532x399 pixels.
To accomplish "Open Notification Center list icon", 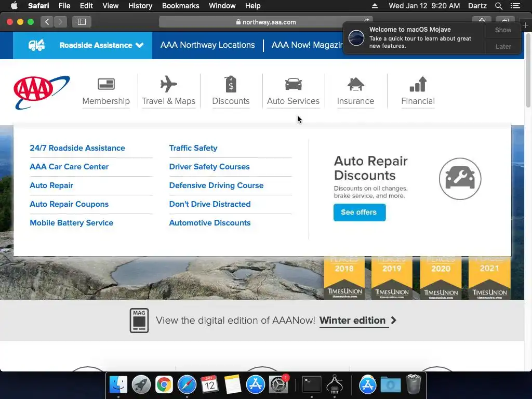I will tap(515, 6).
